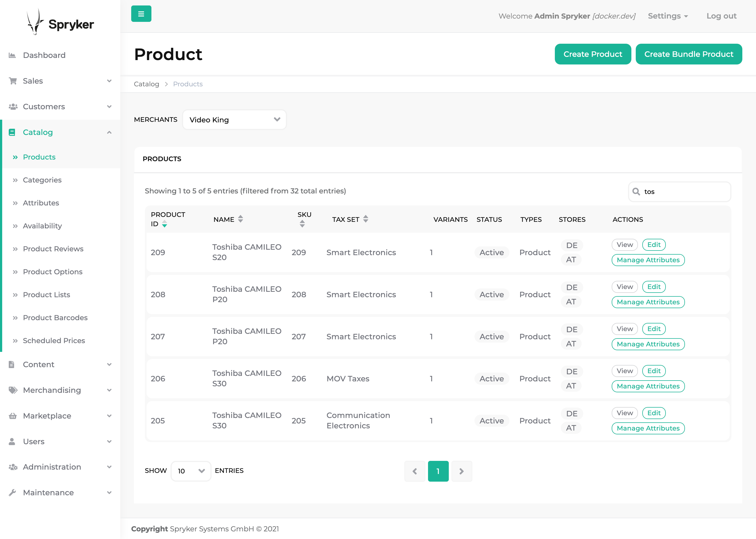Sort the table by Tax Set column arrows
756x539 pixels.
[365, 219]
